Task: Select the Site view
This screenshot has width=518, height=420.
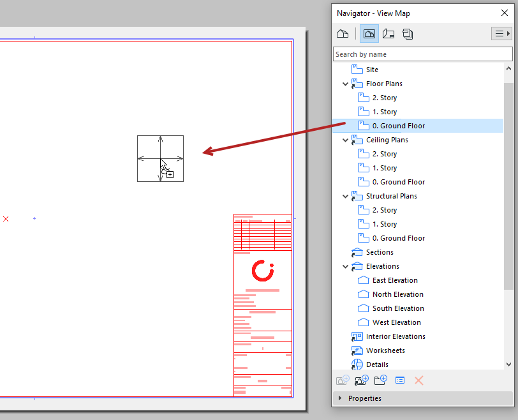Action: pos(372,70)
